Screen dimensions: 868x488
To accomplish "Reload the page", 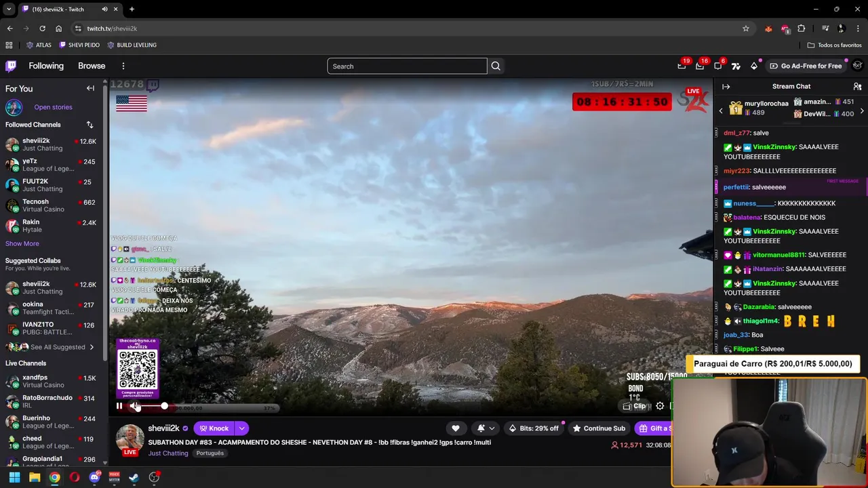I will click(42, 28).
